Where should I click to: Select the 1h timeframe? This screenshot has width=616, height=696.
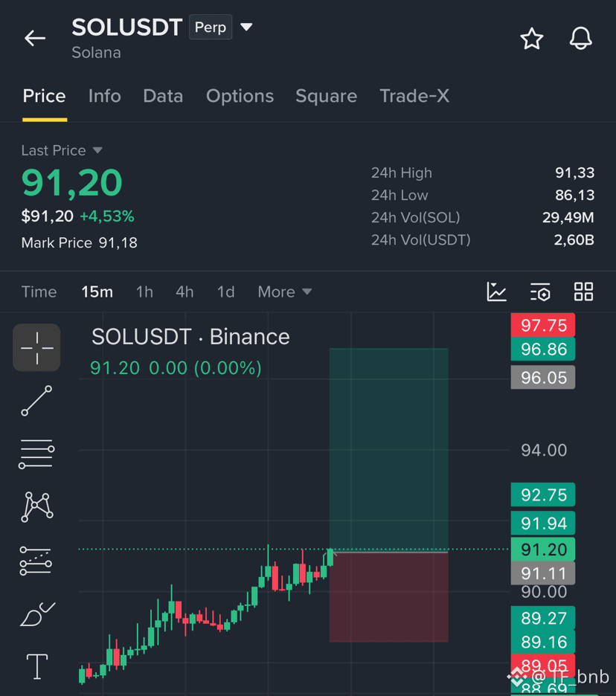144,292
